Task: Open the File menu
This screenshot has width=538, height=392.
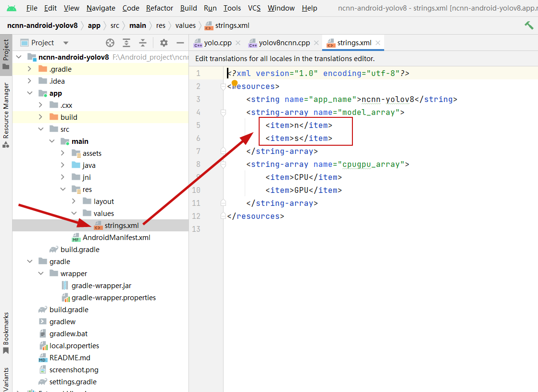Action: [32, 8]
